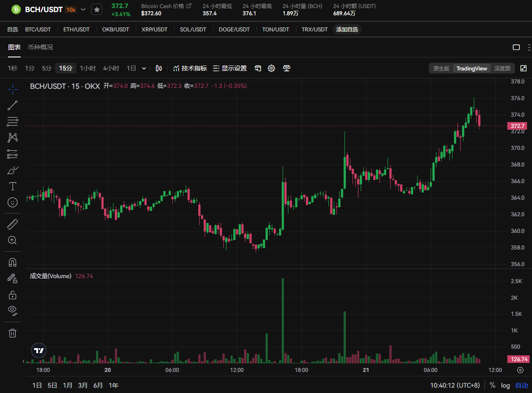Toggle log scale on price axis
Image resolution: width=532 pixels, height=393 pixels.
506,385
